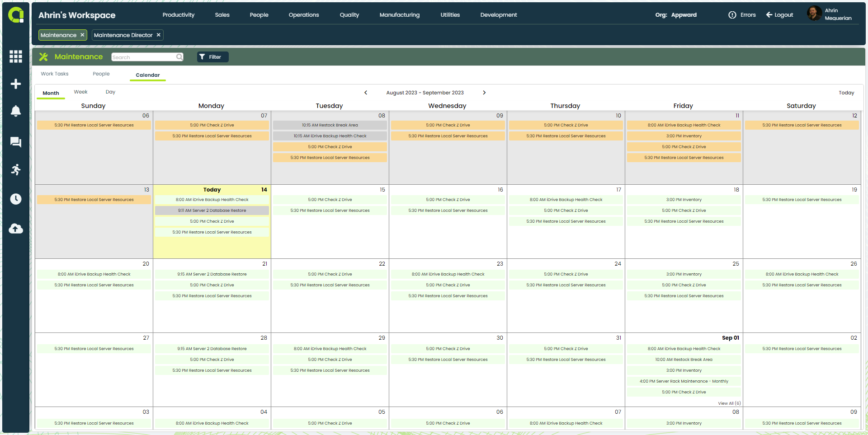Open the People top menu
This screenshot has width=868, height=435.
(x=259, y=15)
